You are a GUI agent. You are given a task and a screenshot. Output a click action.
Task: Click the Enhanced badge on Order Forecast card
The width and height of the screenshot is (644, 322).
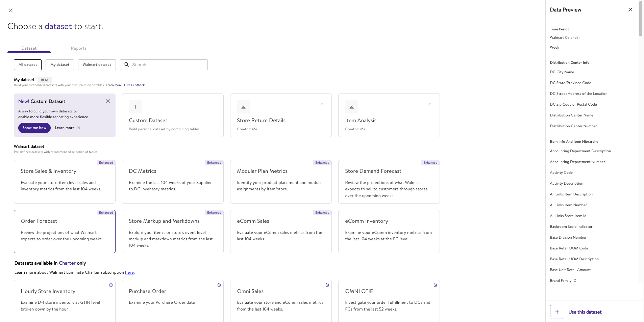tap(106, 213)
